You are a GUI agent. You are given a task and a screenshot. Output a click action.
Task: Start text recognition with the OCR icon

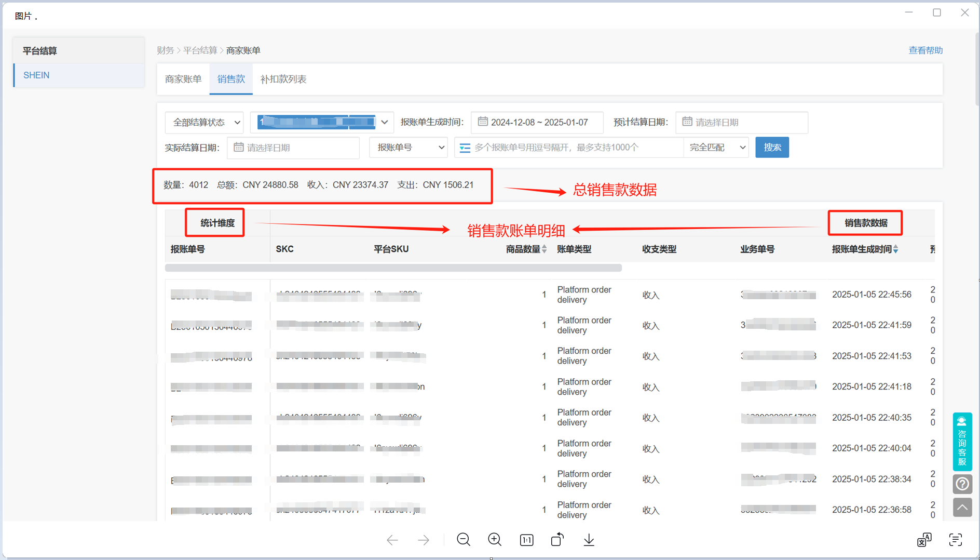tap(956, 540)
